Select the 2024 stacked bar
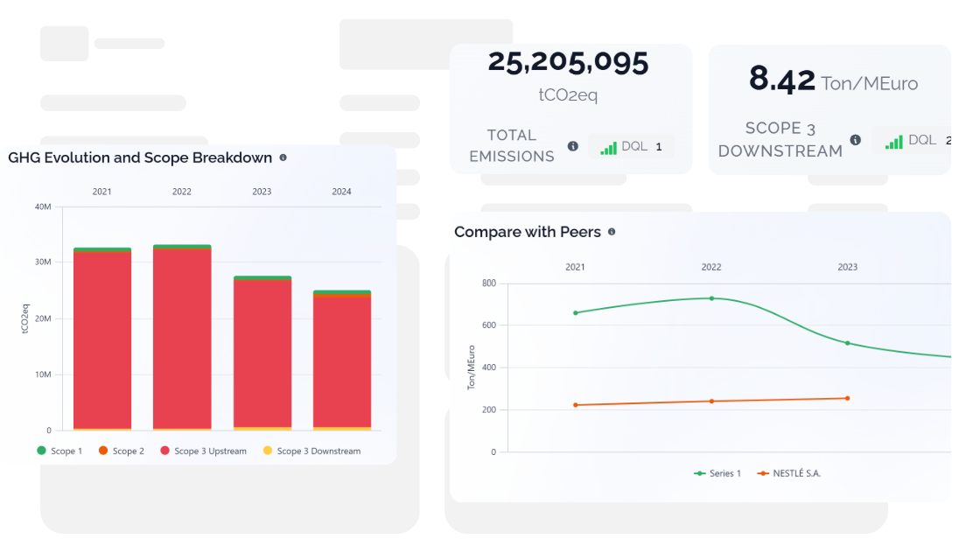The image size is (980, 560). click(x=342, y=360)
